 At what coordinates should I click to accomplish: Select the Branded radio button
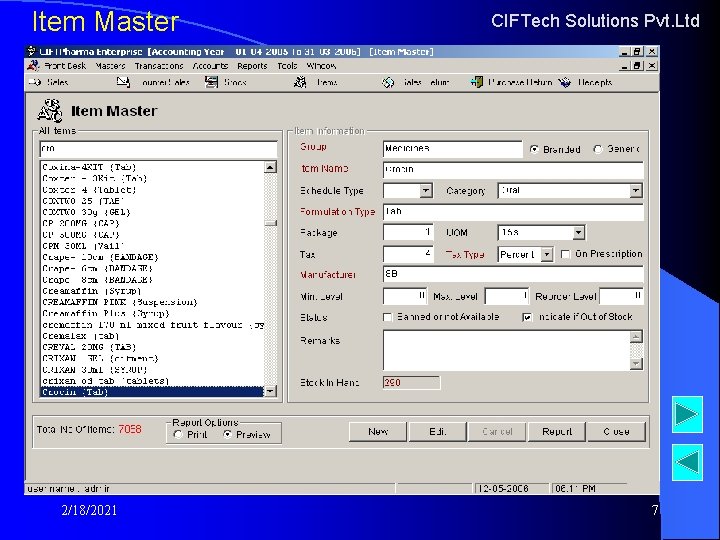point(534,149)
